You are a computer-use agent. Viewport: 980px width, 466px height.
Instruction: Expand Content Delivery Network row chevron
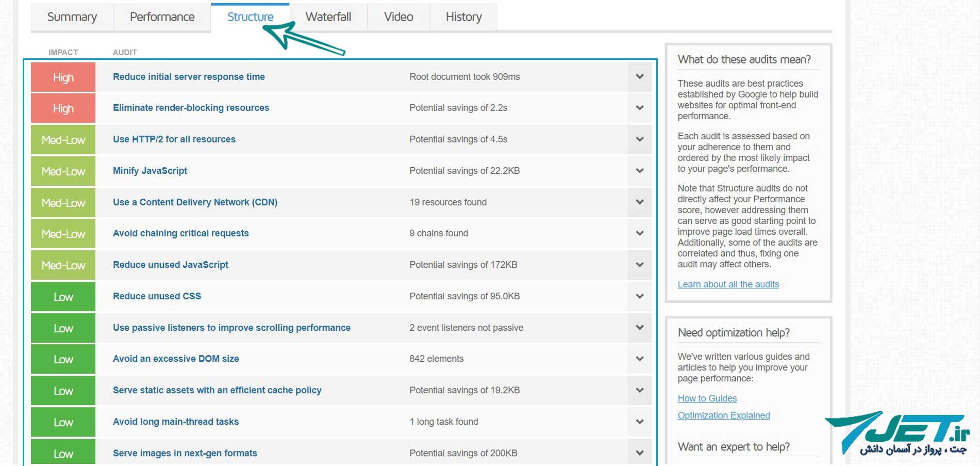pos(640,202)
